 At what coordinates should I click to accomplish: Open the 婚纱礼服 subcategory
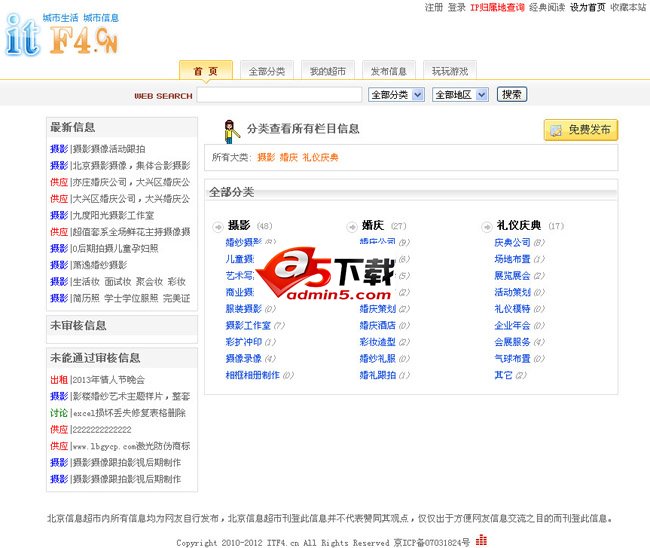point(378,358)
